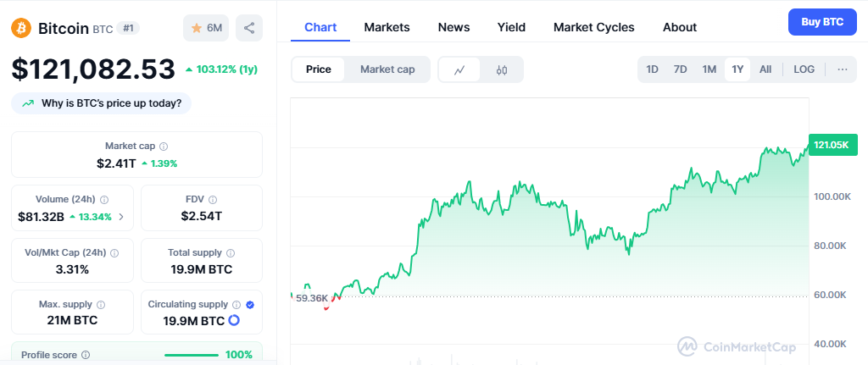Image resolution: width=868 pixels, height=365 pixels.
Task: Toggle LOG scale on chart
Action: [x=804, y=69]
